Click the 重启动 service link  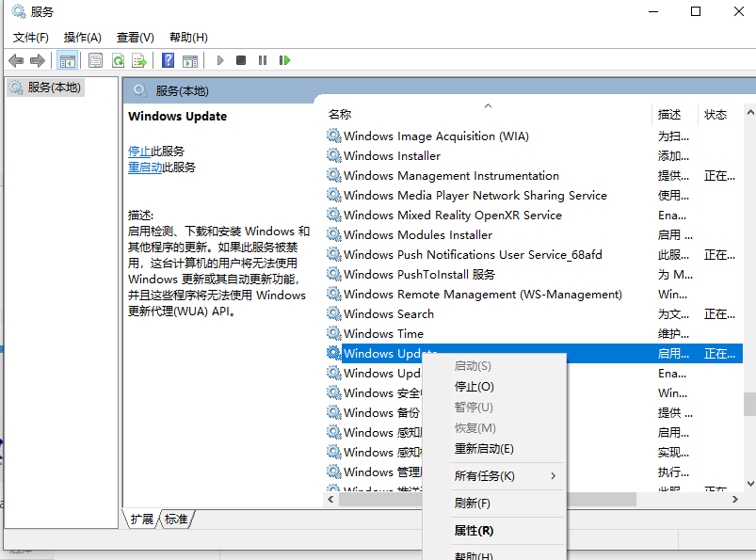tap(145, 168)
